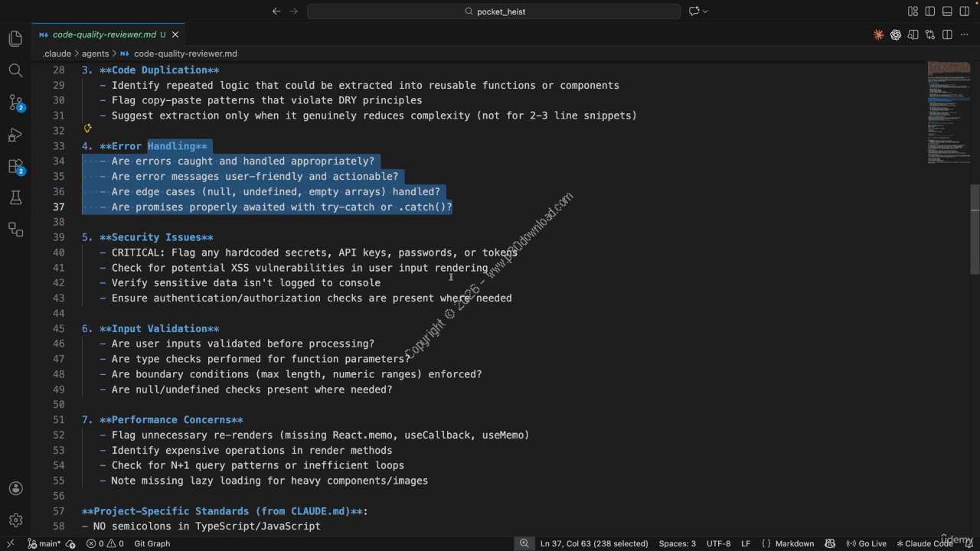Toggle the bottom panel visibility

pyautogui.click(x=947, y=11)
